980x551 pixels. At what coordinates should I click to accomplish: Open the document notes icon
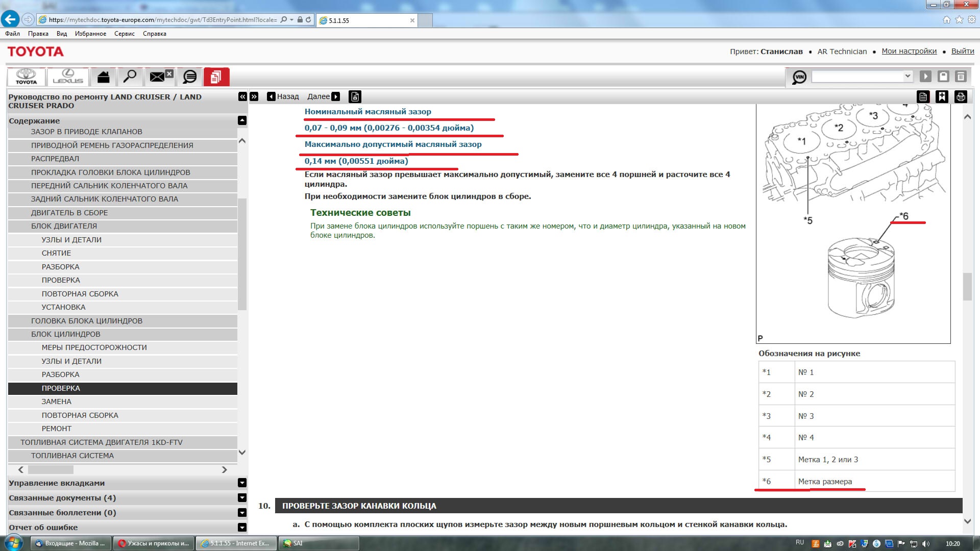(x=923, y=96)
